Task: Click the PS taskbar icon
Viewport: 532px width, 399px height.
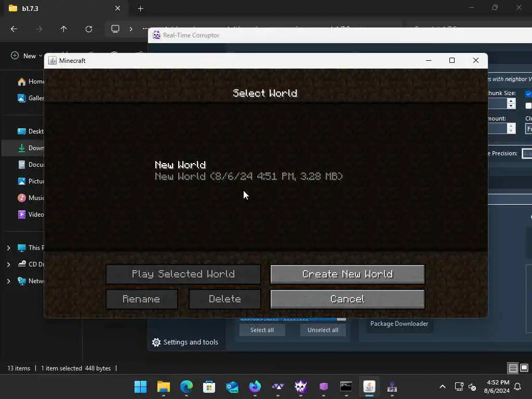Action: click(392, 387)
